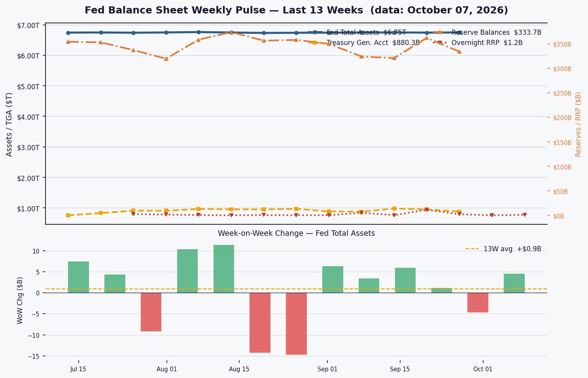This screenshot has height=378, width=588.
Task: Select the "Aug 01" date label
Action: (167, 369)
